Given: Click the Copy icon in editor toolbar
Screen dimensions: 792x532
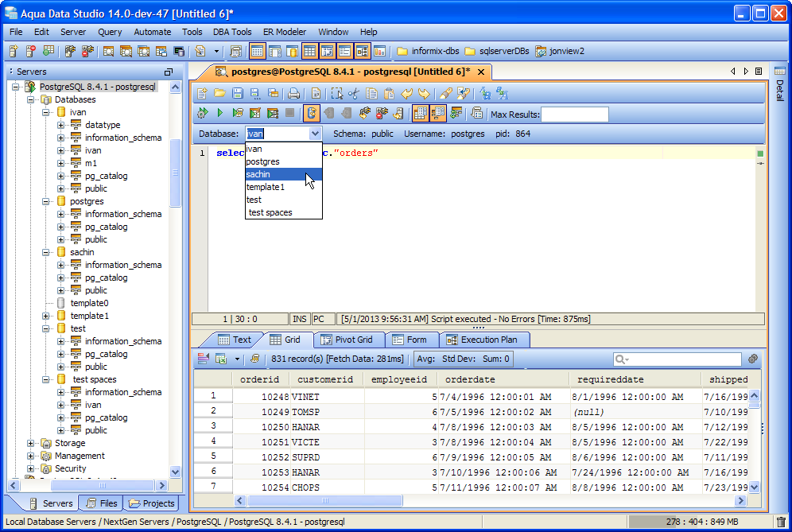Looking at the screenshot, I should (x=371, y=94).
